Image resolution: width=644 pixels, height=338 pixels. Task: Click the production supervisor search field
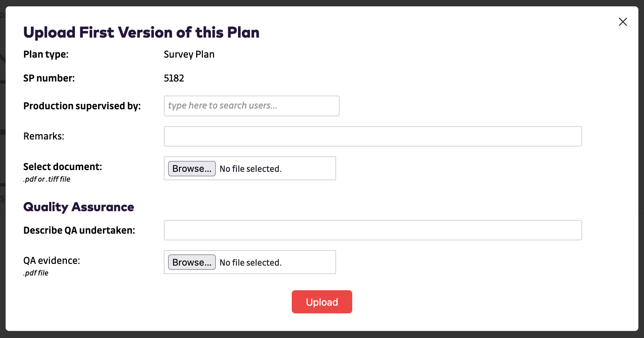click(251, 106)
